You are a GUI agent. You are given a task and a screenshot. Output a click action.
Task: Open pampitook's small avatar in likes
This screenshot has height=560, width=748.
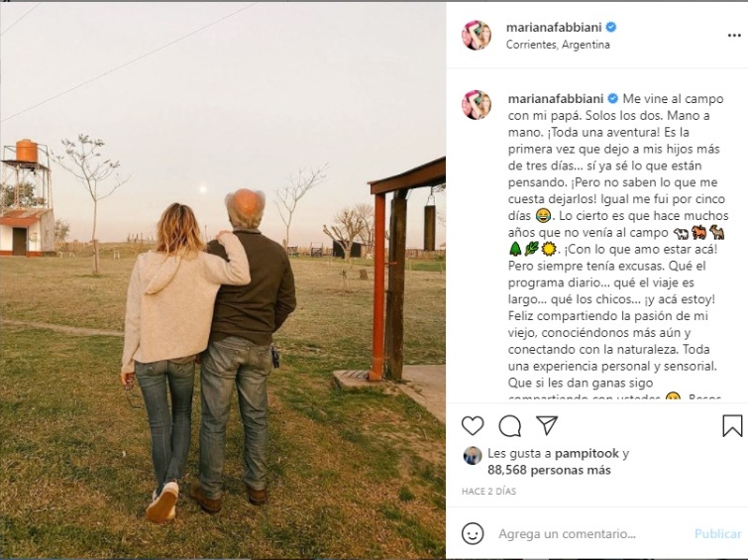pos(472,456)
